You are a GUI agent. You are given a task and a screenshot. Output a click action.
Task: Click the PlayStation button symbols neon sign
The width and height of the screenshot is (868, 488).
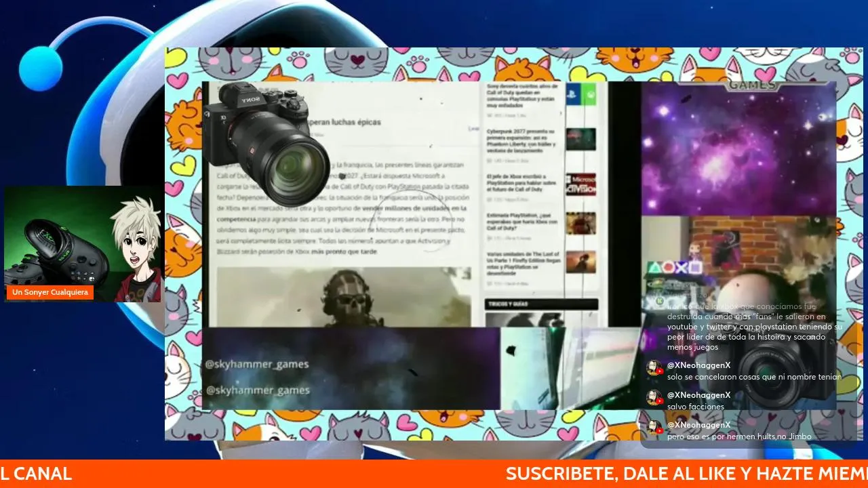[674, 267]
